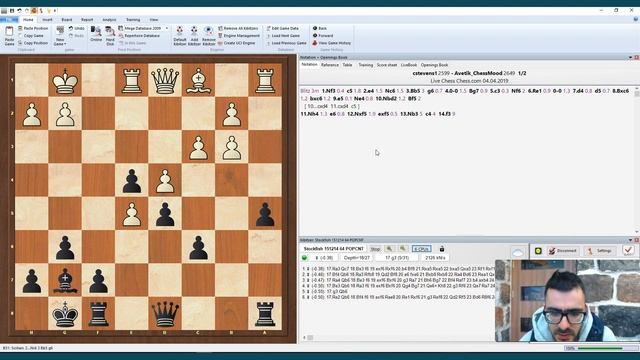Open Edit Game Data
The image size is (640, 360).
[282, 28]
